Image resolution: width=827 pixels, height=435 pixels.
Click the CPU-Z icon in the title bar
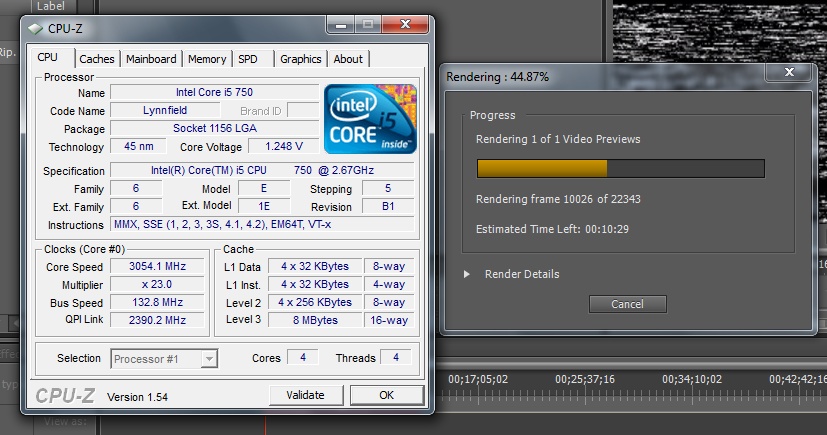click(x=36, y=28)
